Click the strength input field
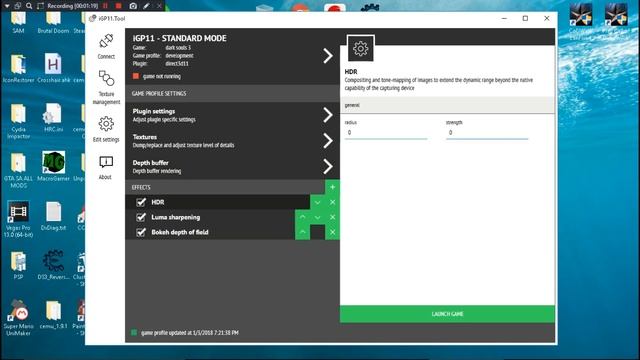The height and width of the screenshot is (360, 640). coord(487,133)
